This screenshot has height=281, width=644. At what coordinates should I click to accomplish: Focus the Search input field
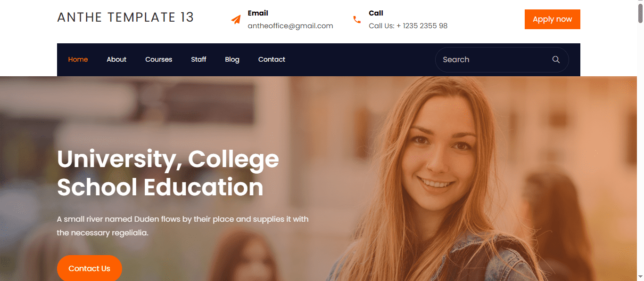pyautogui.click(x=494, y=59)
